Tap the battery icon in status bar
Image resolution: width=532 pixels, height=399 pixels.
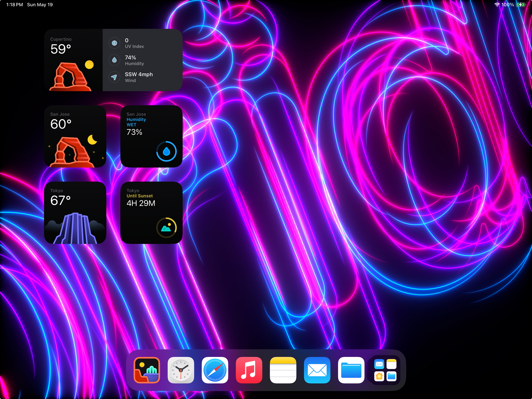521,4
